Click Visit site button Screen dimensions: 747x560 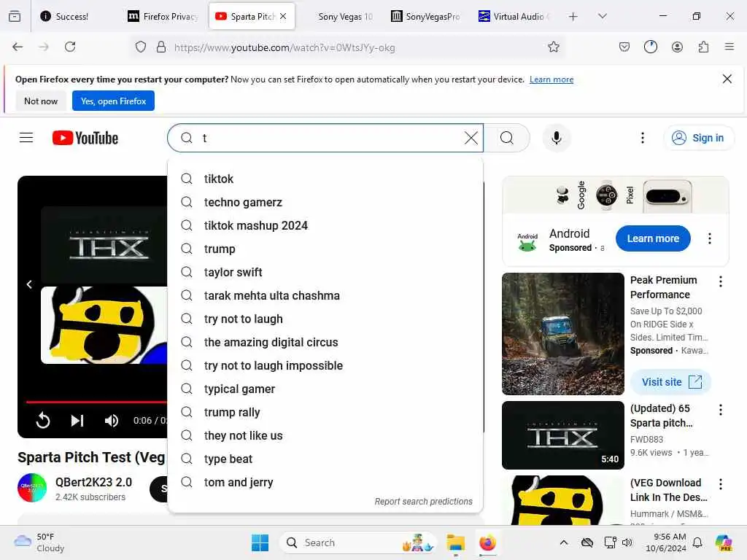(671, 382)
